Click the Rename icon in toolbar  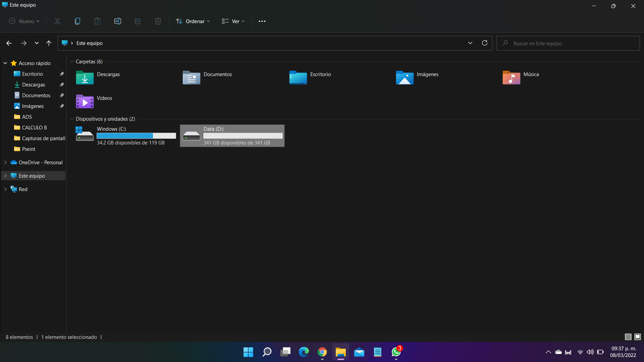coord(118,21)
